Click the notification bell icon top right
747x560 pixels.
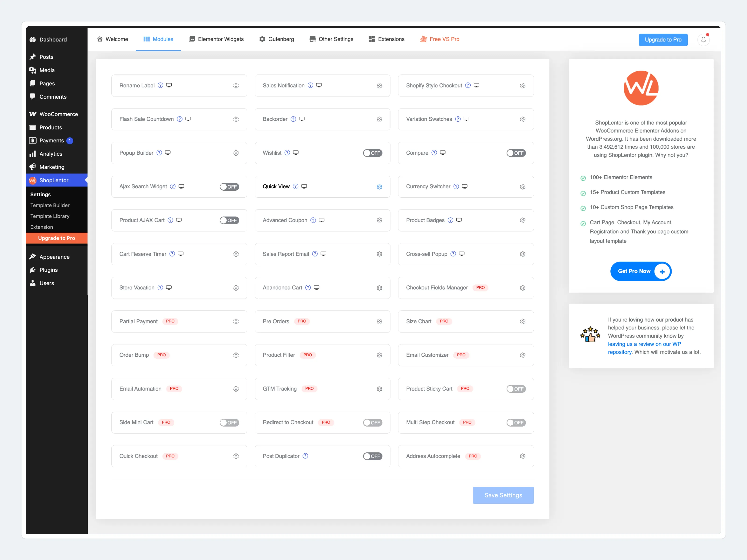coord(704,39)
